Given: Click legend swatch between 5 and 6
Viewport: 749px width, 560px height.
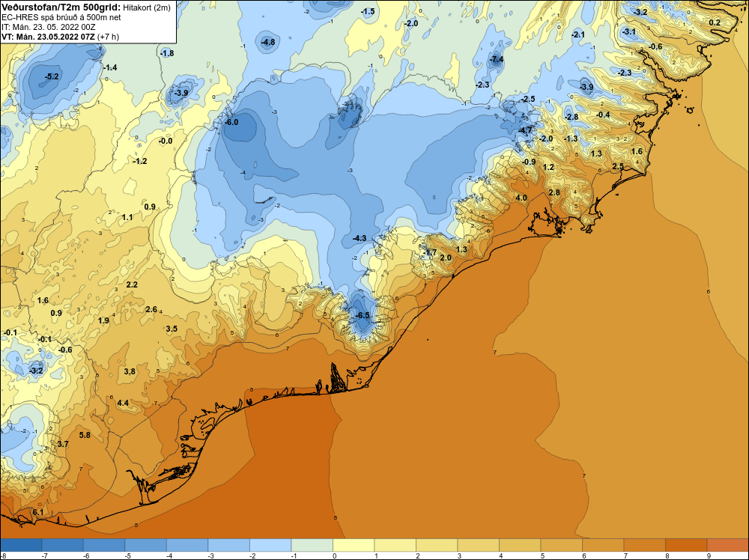Looking at the screenshot, I should (561, 545).
